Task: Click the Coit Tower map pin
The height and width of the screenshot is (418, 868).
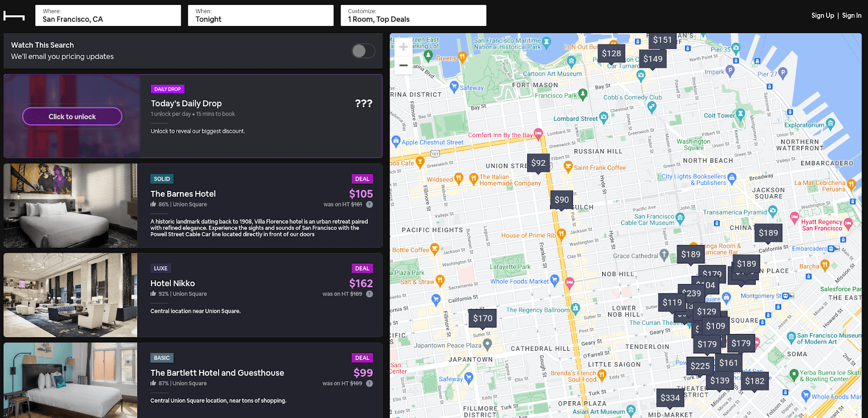Action: [x=739, y=115]
